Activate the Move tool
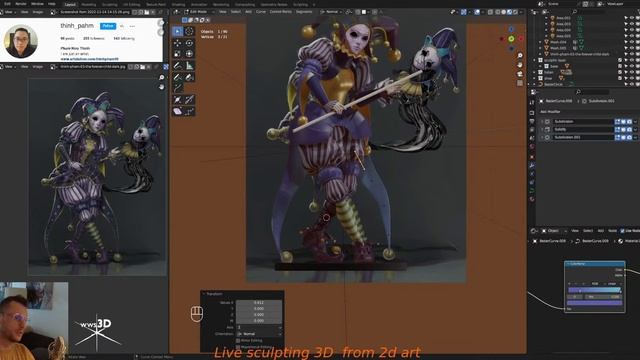Image resolution: width=640 pixels, height=360 pixels. click(x=178, y=43)
